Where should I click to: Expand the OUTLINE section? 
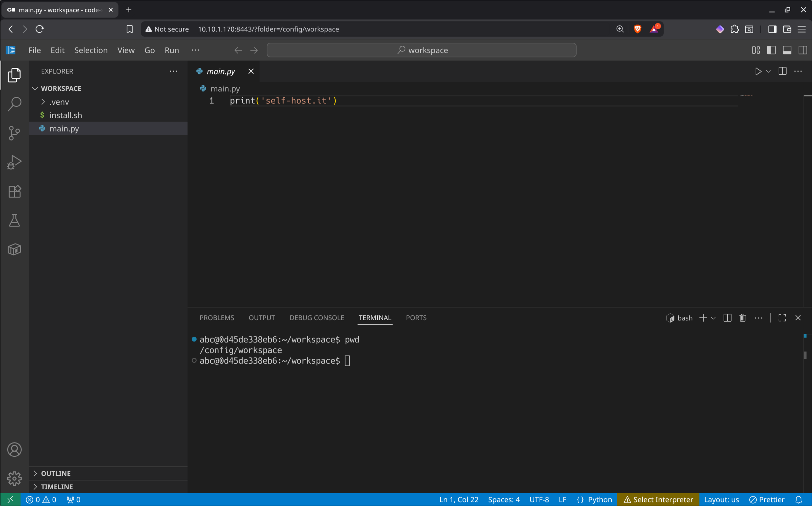pos(56,473)
